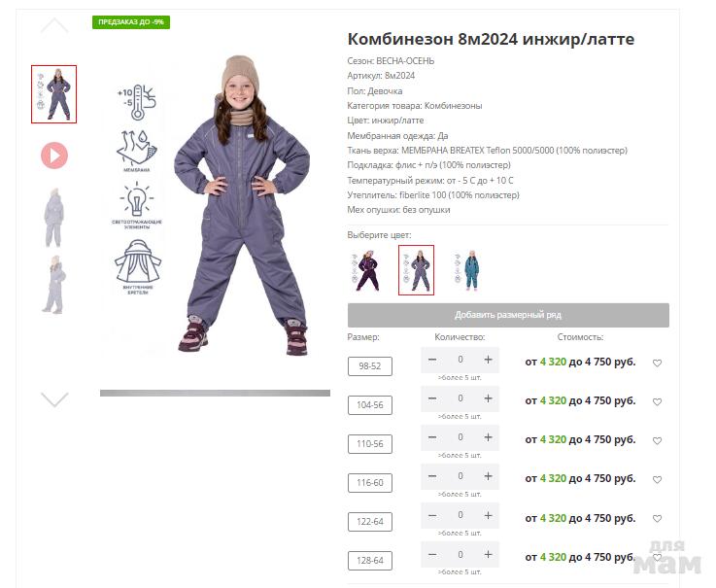716x588 pixels.
Task: Show next thumbnails with down chevron
Action: pos(54,399)
